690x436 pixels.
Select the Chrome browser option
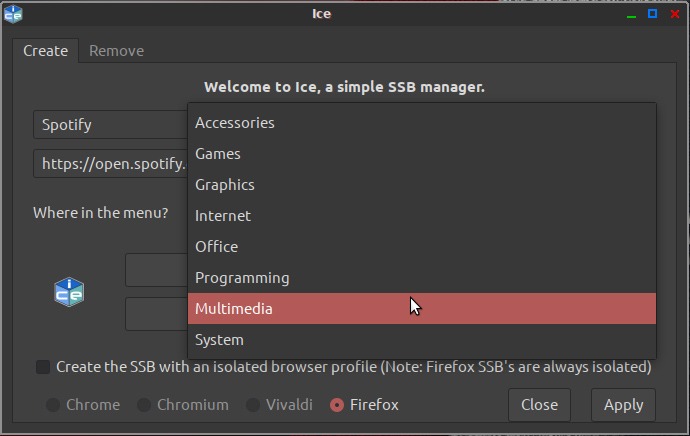[x=53, y=405]
